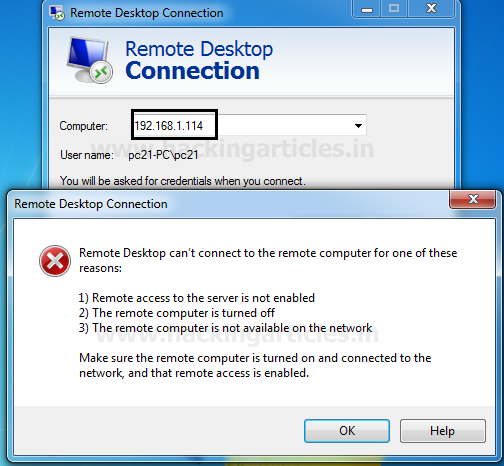
Task: Open Help from the error dialog
Action: [443, 431]
